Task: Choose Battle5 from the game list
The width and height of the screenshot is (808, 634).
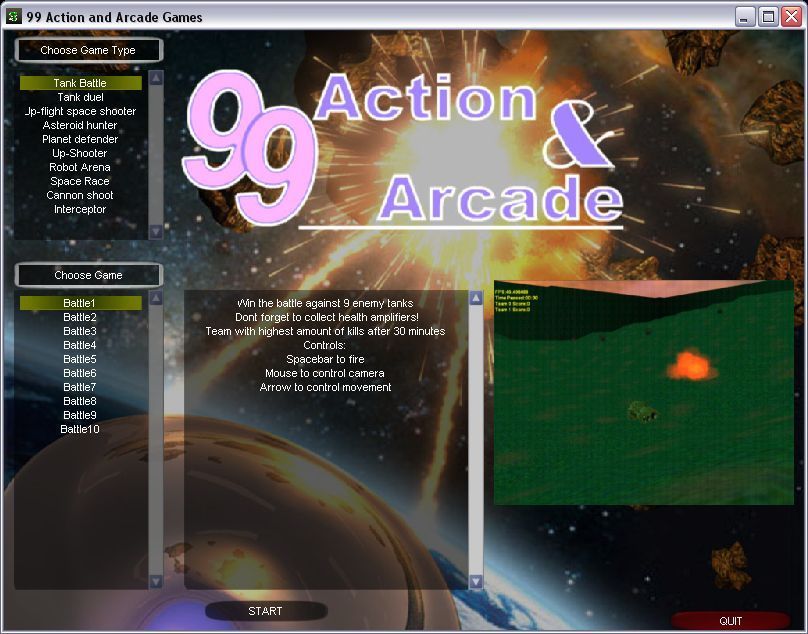Action: tap(79, 358)
